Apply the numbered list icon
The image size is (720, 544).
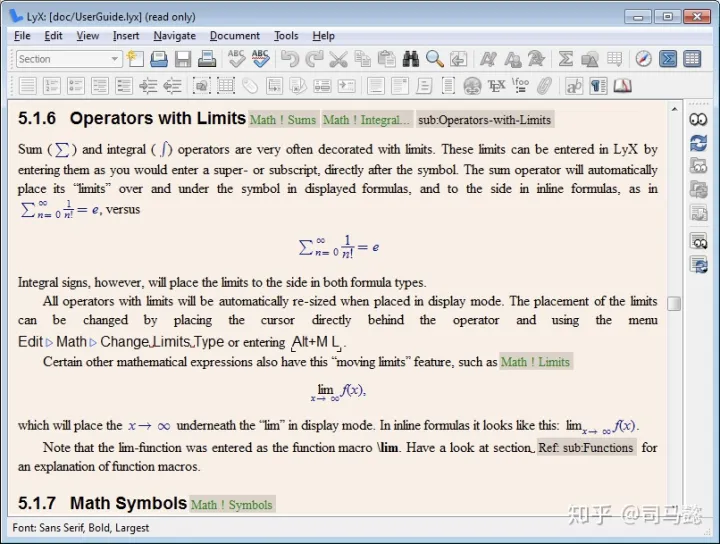click(x=51, y=85)
